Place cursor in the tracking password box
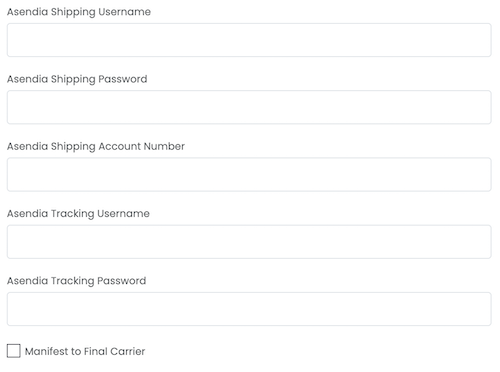The image size is (500, 372). [249, 309]
